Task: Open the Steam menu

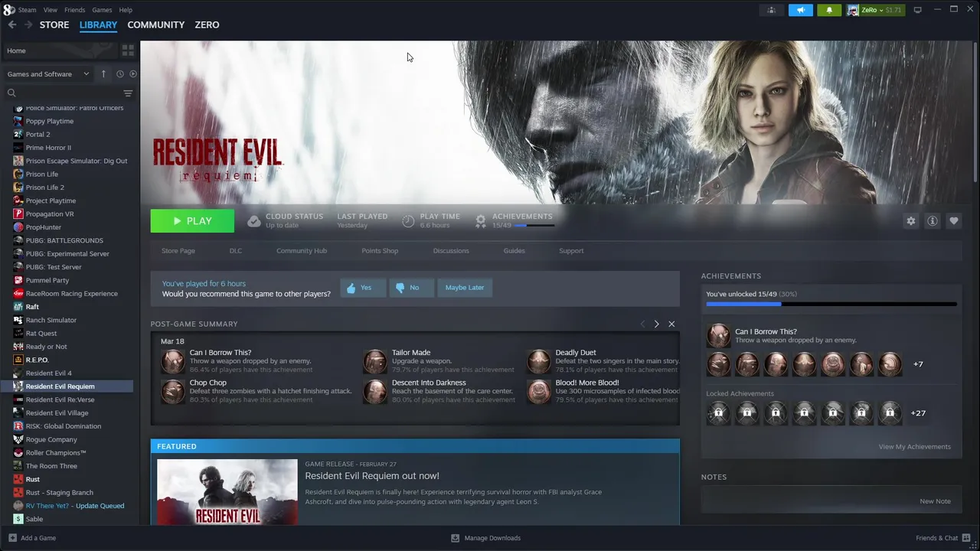Action: click(27, 10)
